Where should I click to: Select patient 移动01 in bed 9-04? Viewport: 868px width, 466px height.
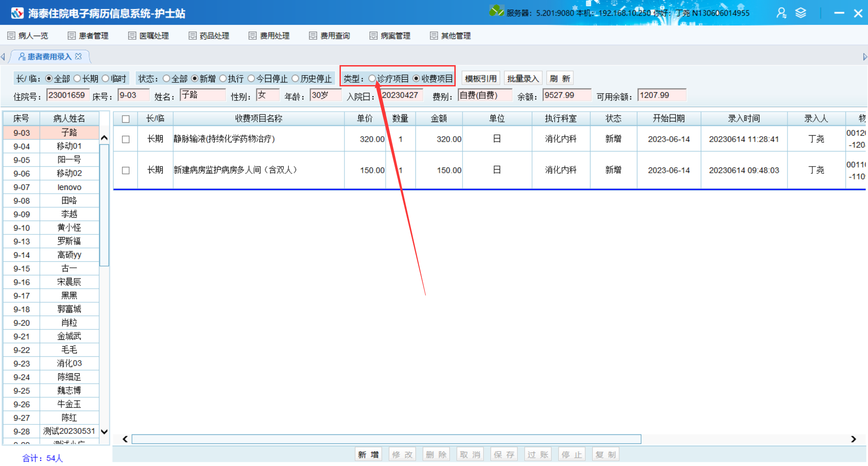[x=51, y=146]
